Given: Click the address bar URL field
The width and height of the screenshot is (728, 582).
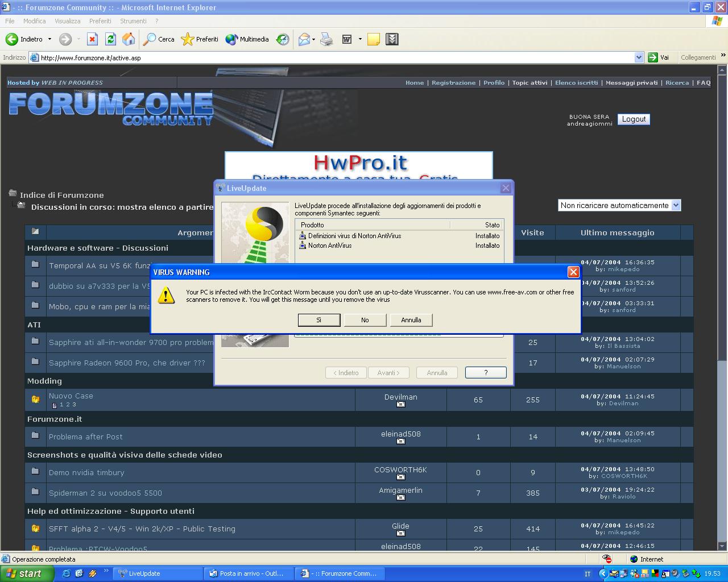Looking at the screenshot, I should tap(336, 57).
